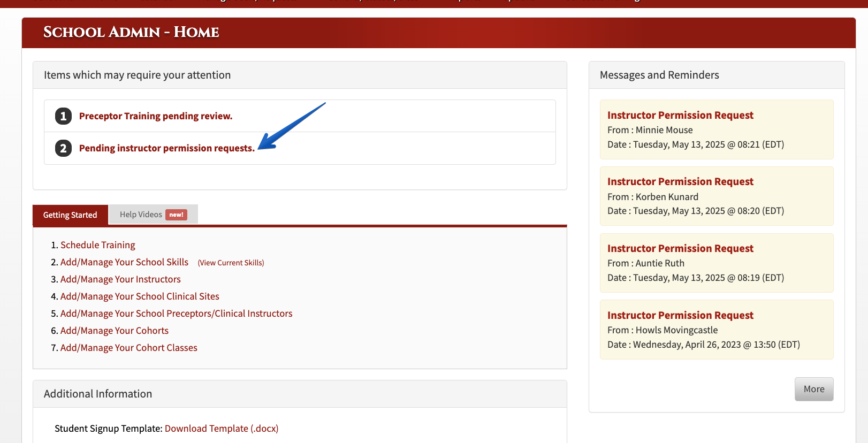Image resolution: width=868 pixels, height=443 pixels.
Task: Click the new! badge on Help Videos
Action: [176, 215]
